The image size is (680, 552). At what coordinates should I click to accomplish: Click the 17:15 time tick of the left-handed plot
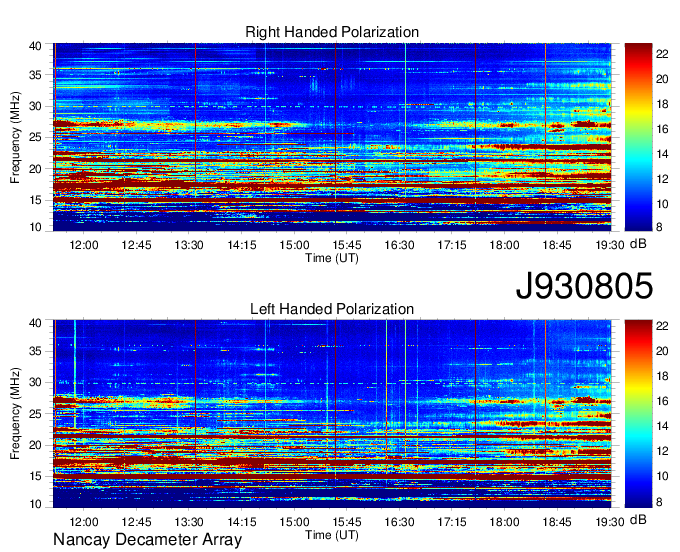pos(451,522)
